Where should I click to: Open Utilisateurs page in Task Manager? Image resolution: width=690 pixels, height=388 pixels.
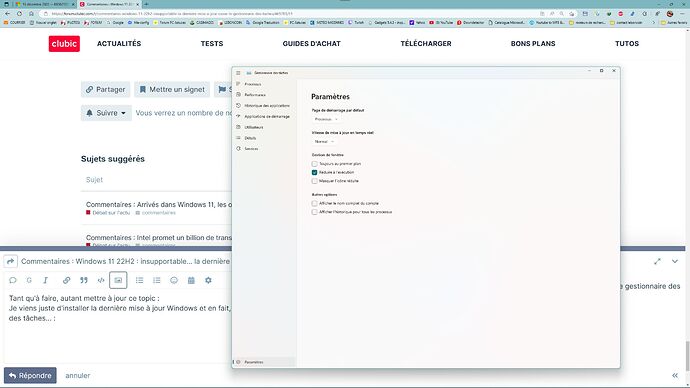pyautogui.click(x=264, y=127)
